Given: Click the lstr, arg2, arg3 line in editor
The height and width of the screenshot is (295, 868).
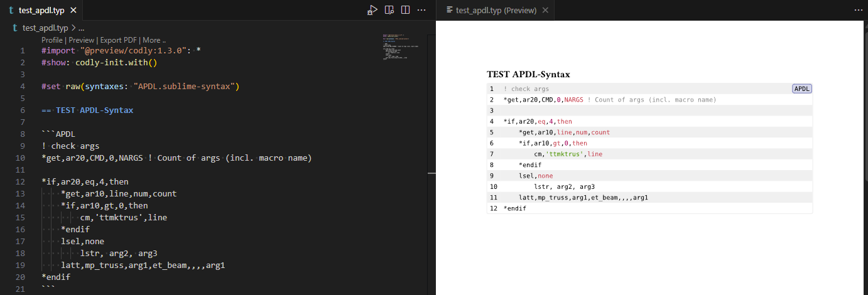Looking at the screenshot, I should (119, 253).
